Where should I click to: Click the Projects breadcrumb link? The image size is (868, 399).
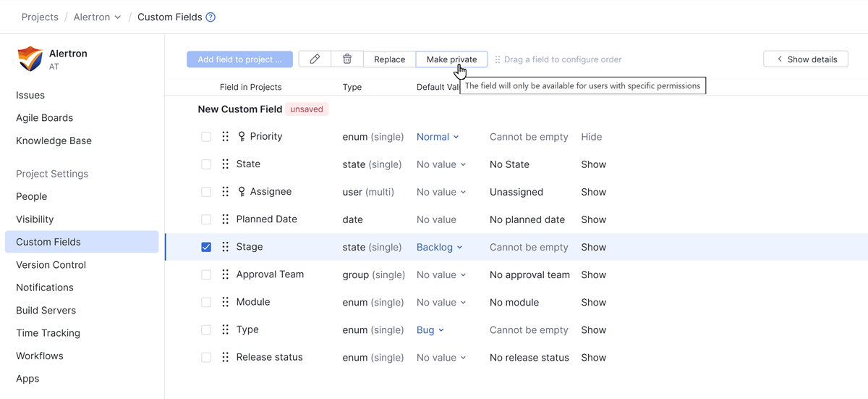40,17
